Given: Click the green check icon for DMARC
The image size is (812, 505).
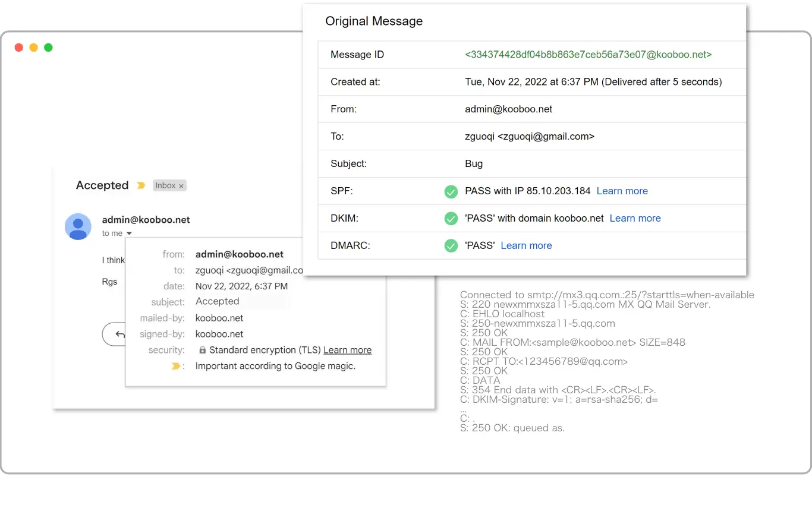Looking at the screenshot, I should pos(451,246).
